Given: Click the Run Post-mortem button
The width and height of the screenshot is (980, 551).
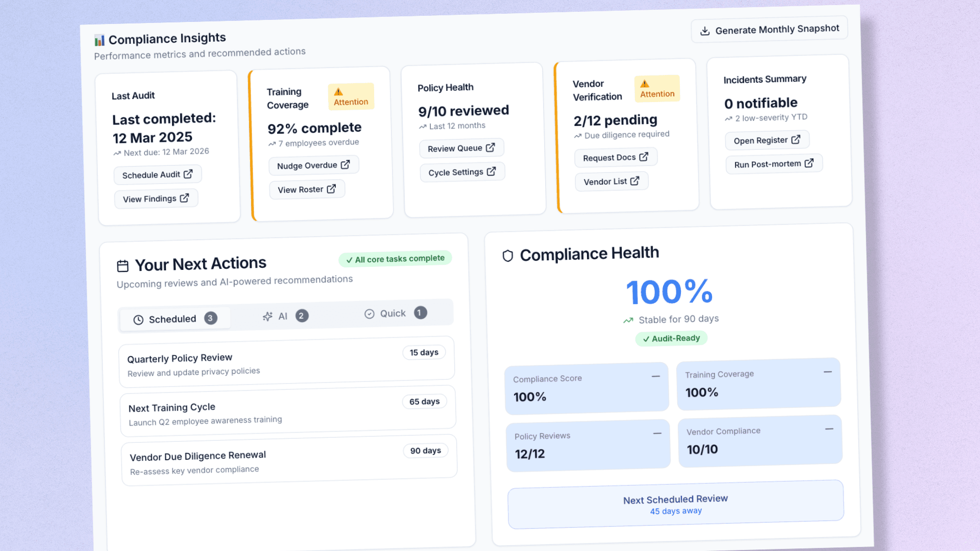Looking at the screenshot, I should click(773, 164).
